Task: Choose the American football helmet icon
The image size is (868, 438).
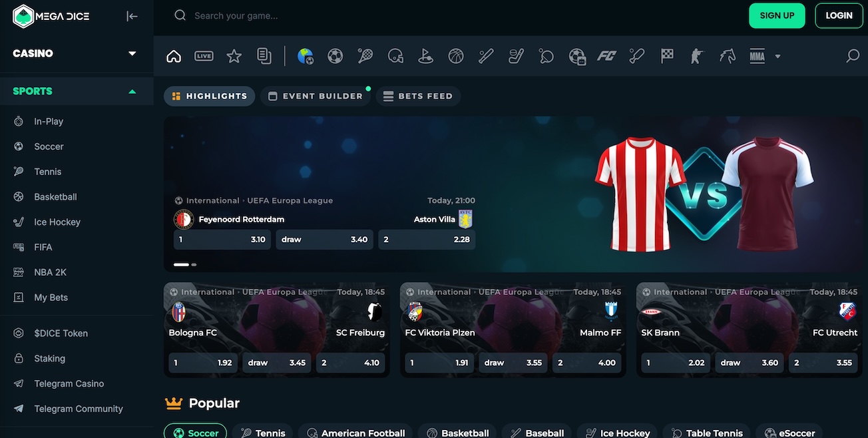Action: [x=395, y=56]
